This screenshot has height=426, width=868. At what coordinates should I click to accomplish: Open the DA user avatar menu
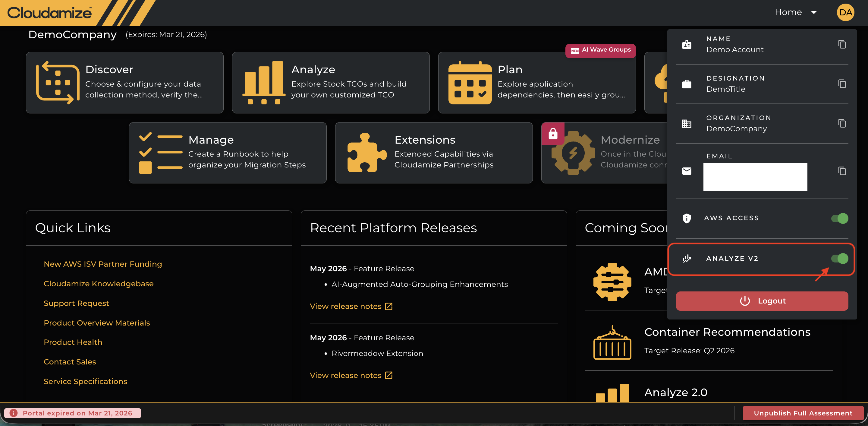[845, 12]
